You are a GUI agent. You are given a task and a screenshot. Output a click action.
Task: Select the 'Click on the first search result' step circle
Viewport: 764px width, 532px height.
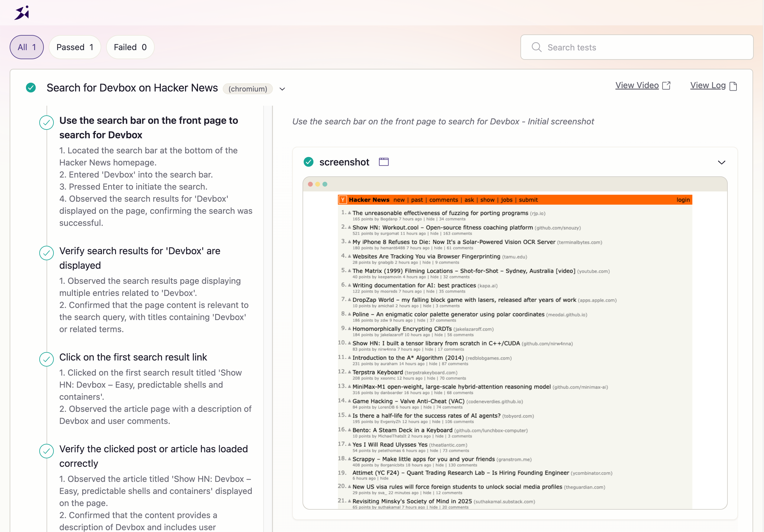[x=47, y=359]
